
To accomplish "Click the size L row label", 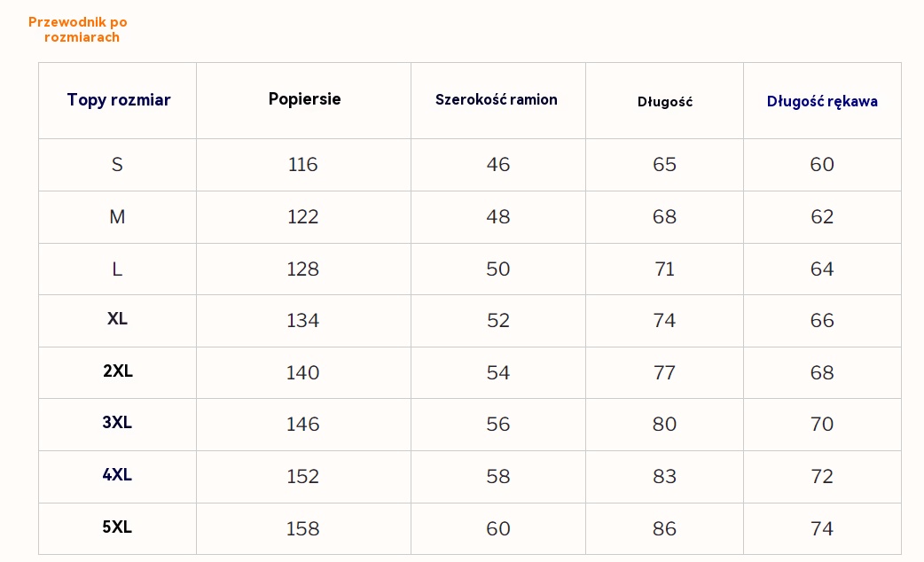I will (x=117, y=269).
